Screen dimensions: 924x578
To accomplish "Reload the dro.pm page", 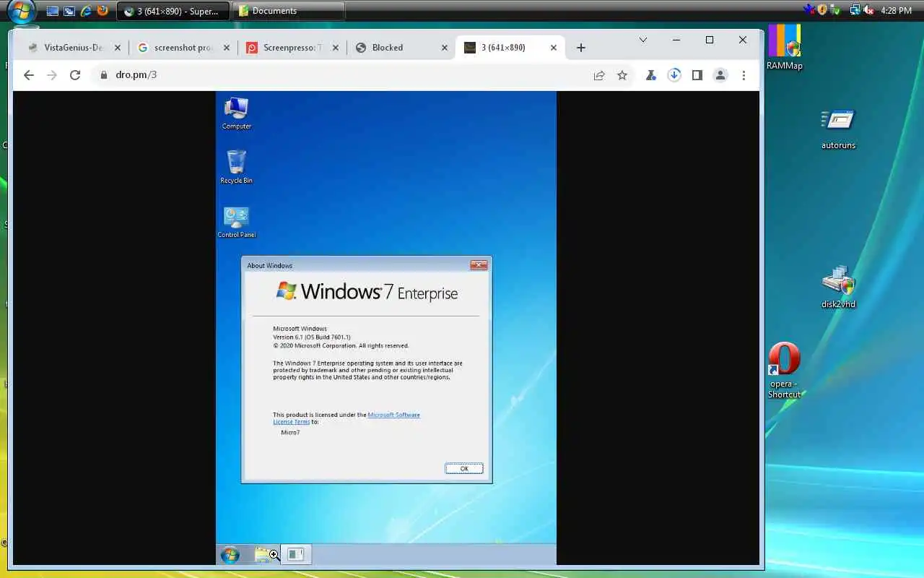I will pos(74,75).
